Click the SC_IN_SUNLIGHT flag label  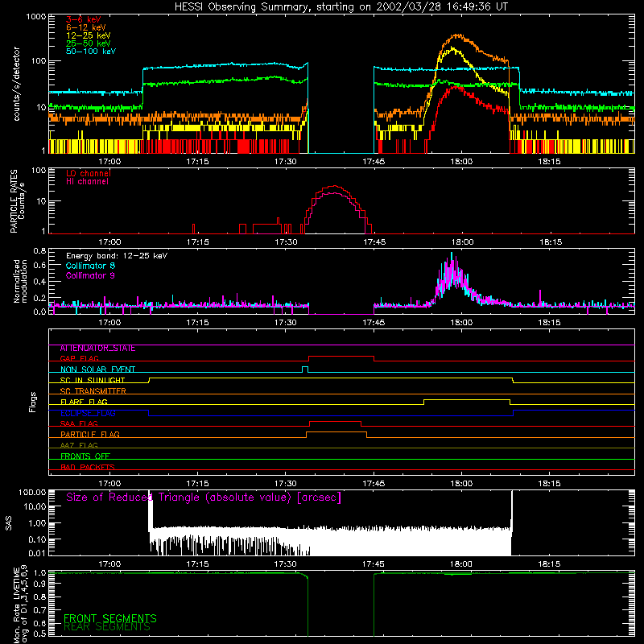[93, 380]
